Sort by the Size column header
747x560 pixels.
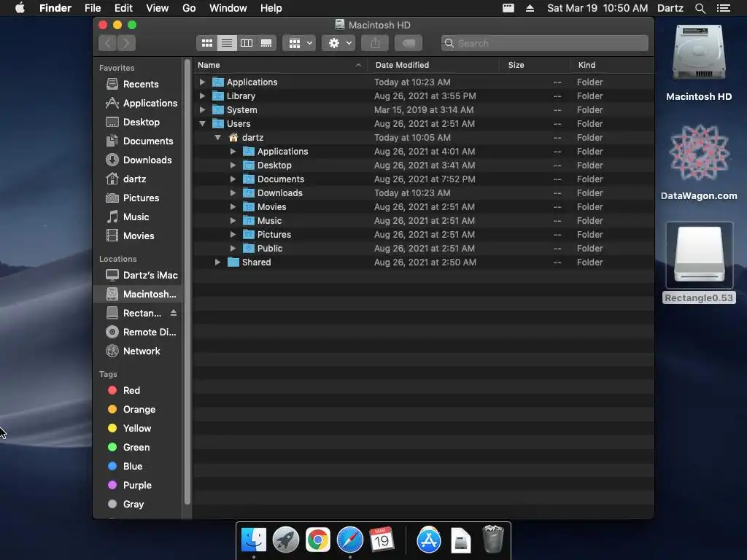pos(535,65)
